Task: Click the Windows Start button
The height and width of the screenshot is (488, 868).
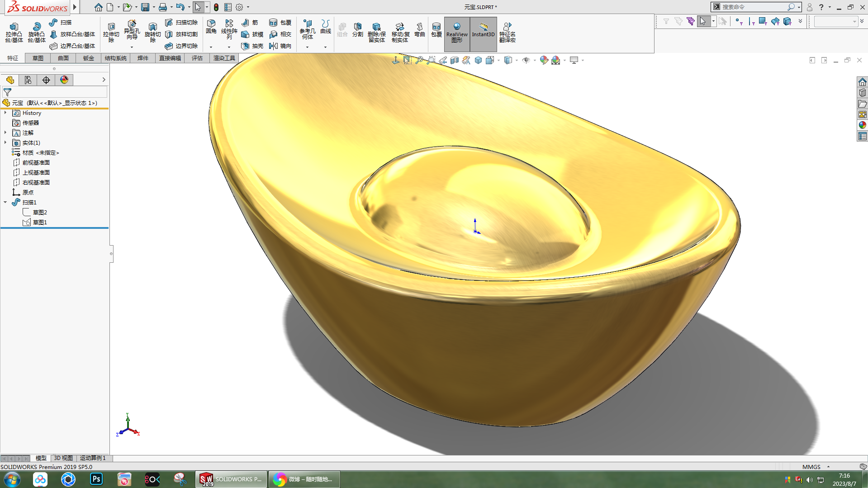Action: (x=12, y=479)
